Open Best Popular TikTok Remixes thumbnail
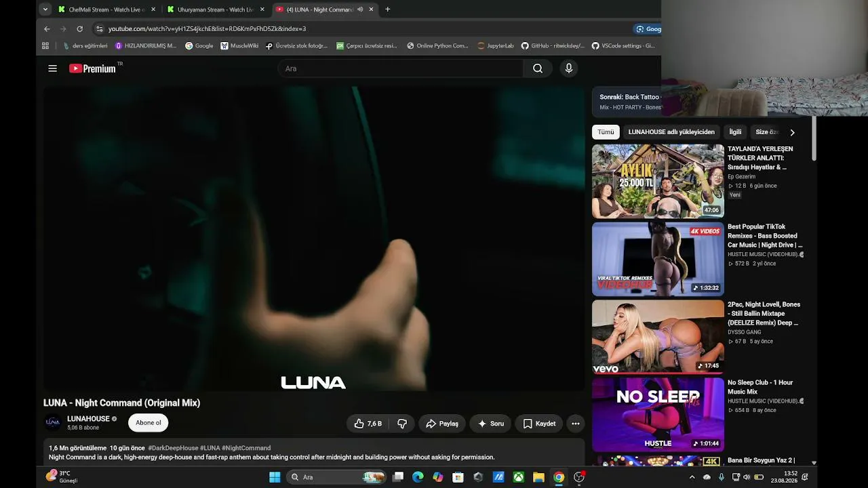868x488 pixels. [658, 259]
